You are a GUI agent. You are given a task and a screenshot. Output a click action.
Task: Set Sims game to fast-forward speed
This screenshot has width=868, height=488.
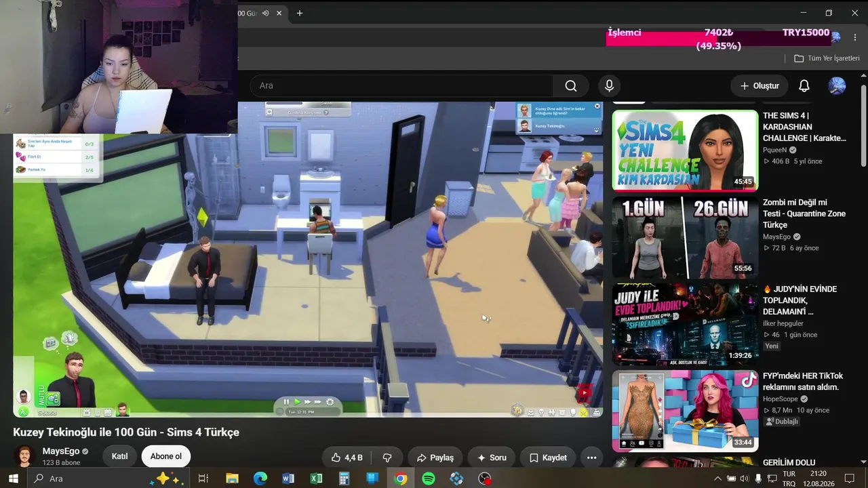click(x=308, y=402)
